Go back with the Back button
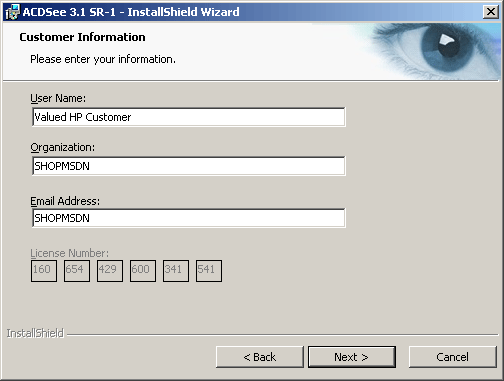Viewport: 504px width, 381px height. (260, 357)
